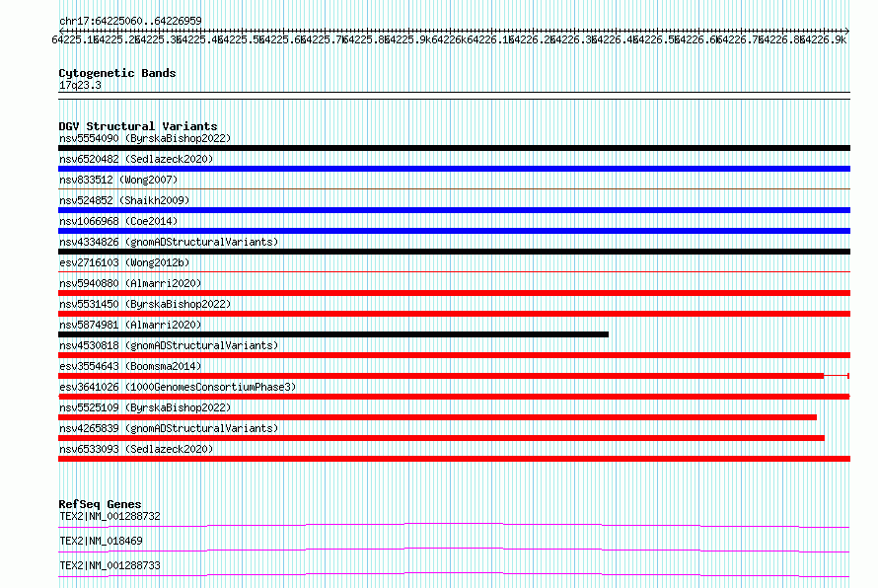Open TEX2|NM_001288732 transcript
Screen dimensions: 878x588
[x=110, y=516]
